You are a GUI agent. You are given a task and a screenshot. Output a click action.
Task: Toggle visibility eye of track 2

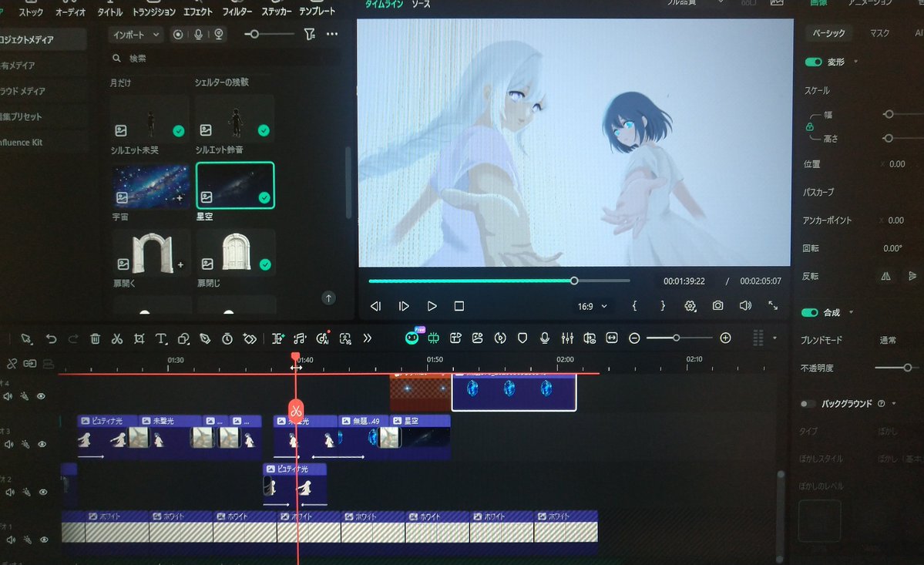[x=43, y=492]
